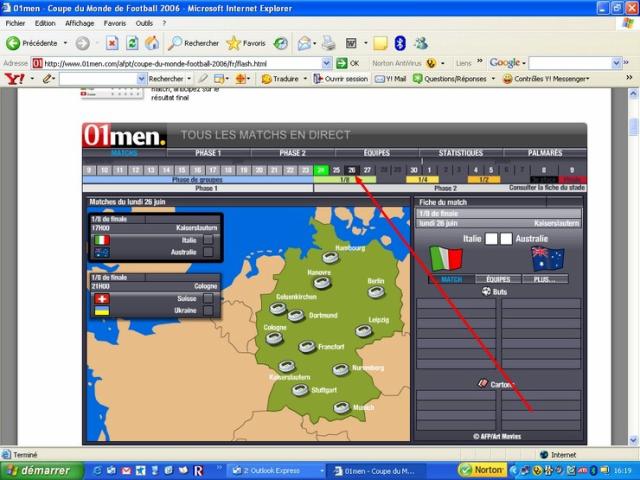640x480 pixels.
Task: Open the Fichier menu
Action: coord(15,23)
